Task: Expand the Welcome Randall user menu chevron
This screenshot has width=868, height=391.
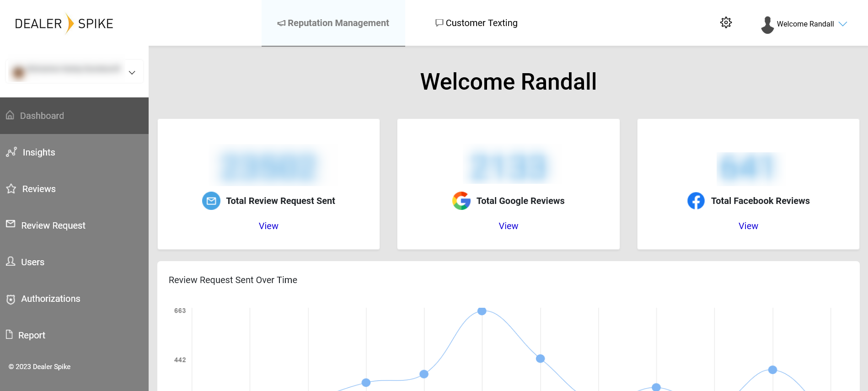Action: point(843,24)
